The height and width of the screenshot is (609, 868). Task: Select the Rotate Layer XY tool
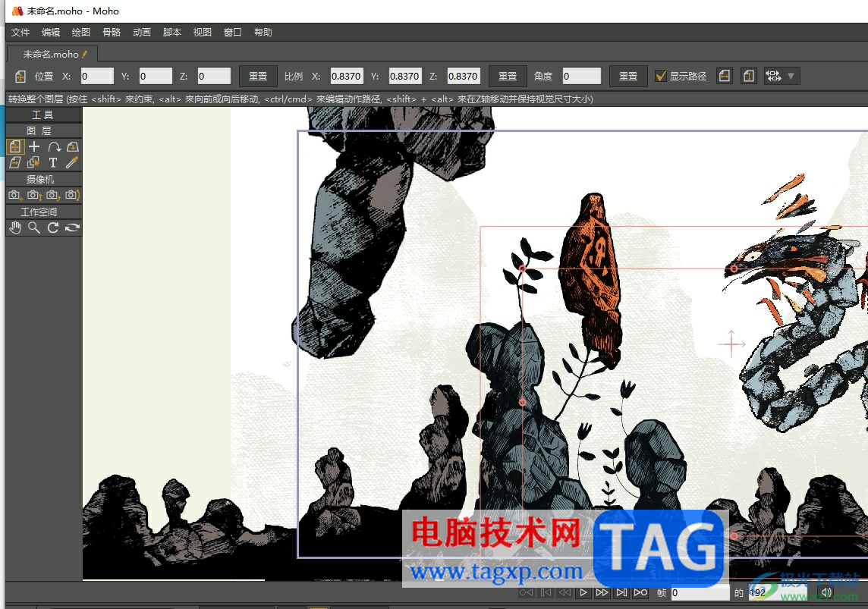73,146
